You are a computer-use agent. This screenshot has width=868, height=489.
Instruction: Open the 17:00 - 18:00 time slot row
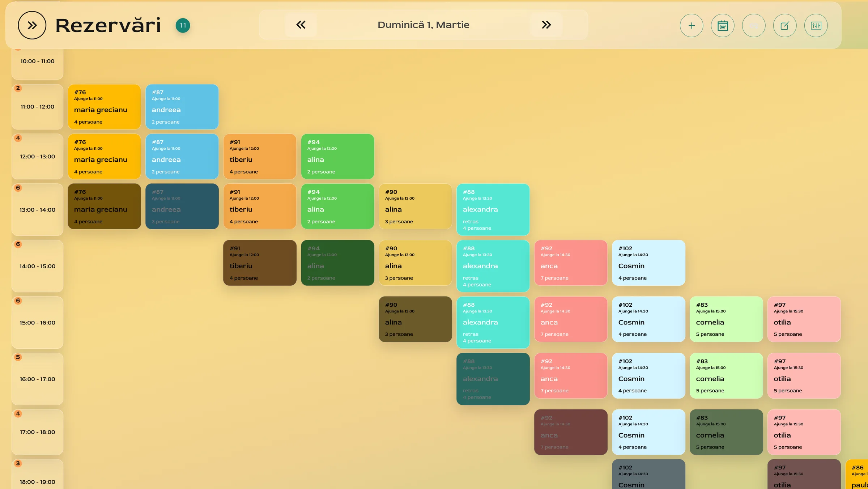37,432
